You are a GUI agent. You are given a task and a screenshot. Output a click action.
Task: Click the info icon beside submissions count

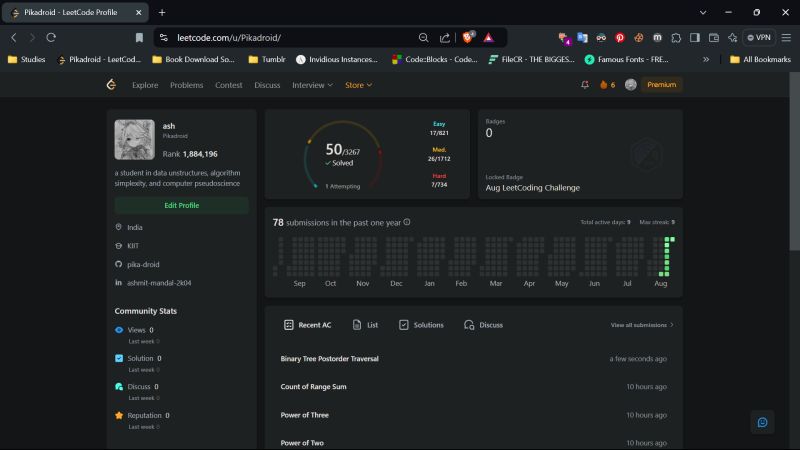click(x=407, y=222)
